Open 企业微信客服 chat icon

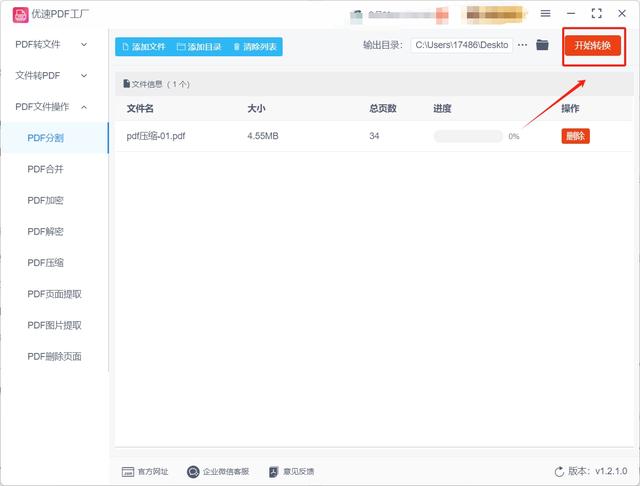coord(193,472)
